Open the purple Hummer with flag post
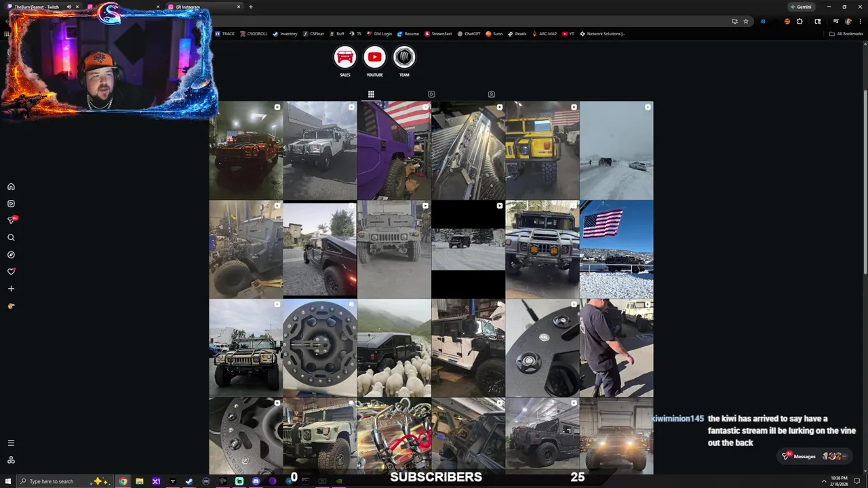 394,150
